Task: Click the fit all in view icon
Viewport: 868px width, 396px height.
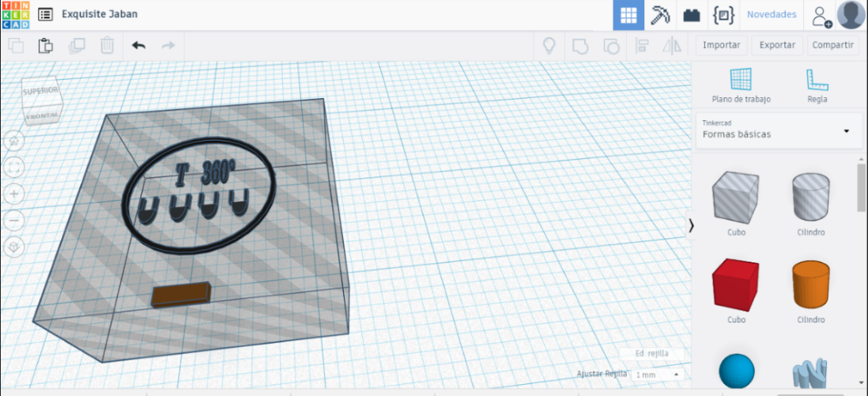Action: click(x=14, y=168)
